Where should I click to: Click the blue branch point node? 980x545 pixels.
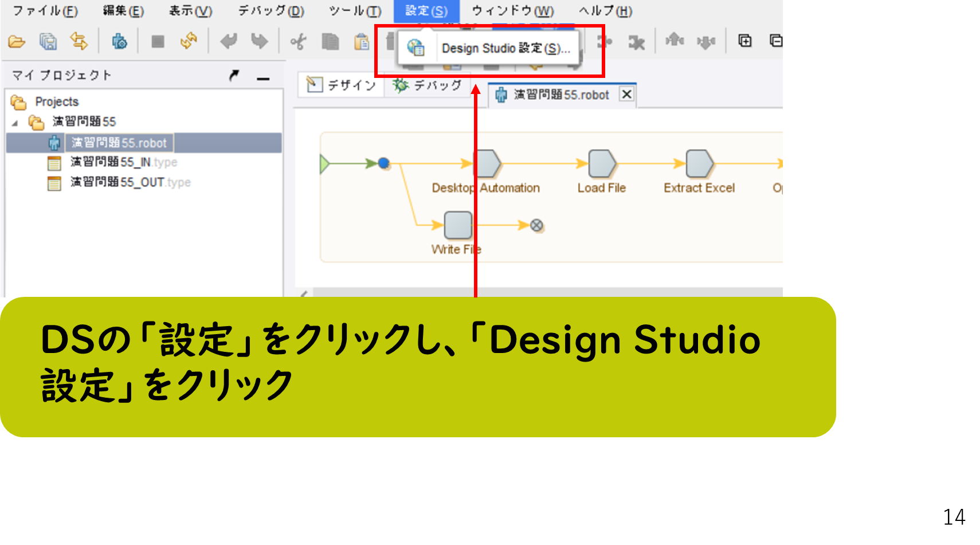[x=384, y=163]
